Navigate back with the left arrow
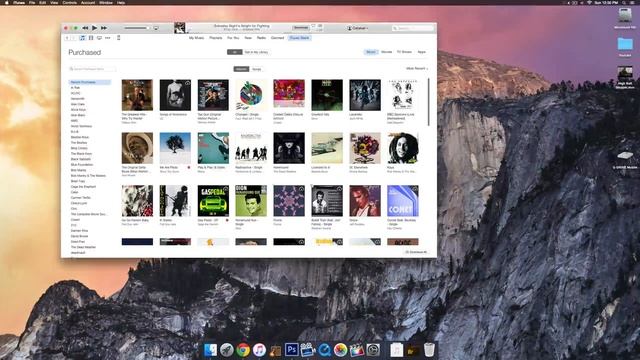This screenshot has width=640, height=360. coord(67,38)
